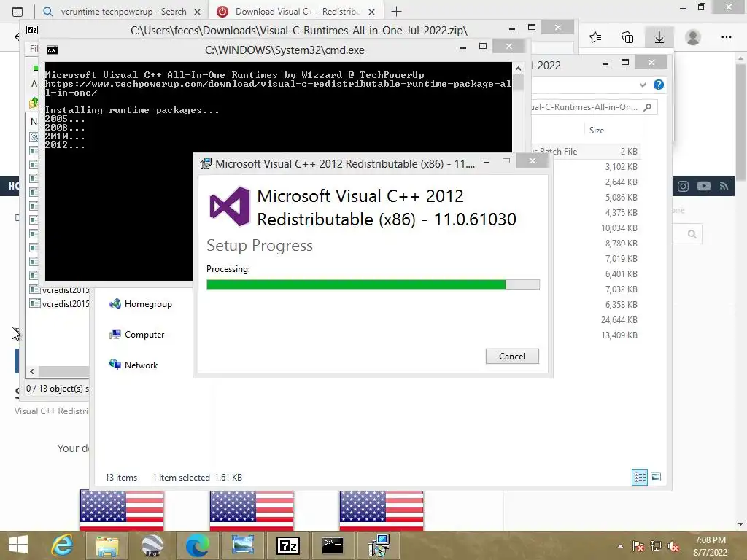Click Edge page scroll down arrow
The image size is (747, 560).
(740, 524)
